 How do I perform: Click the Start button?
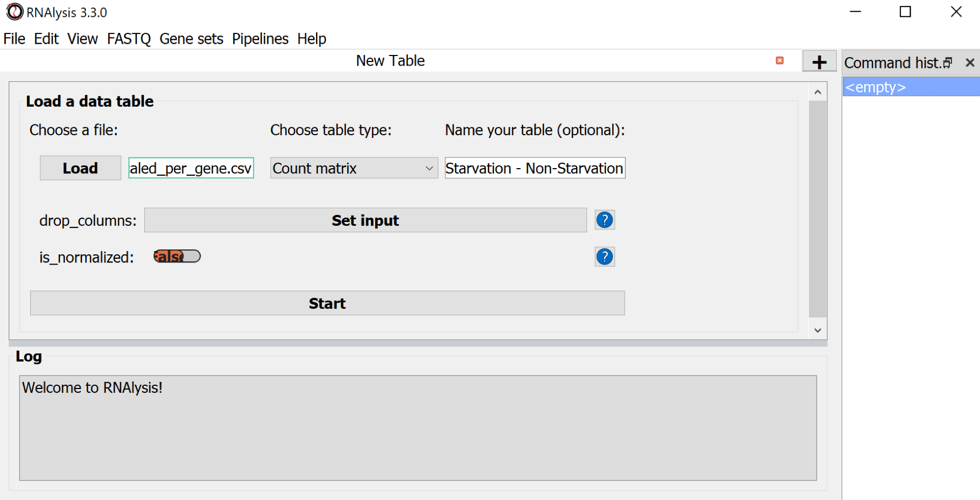[x=327, y=303]
